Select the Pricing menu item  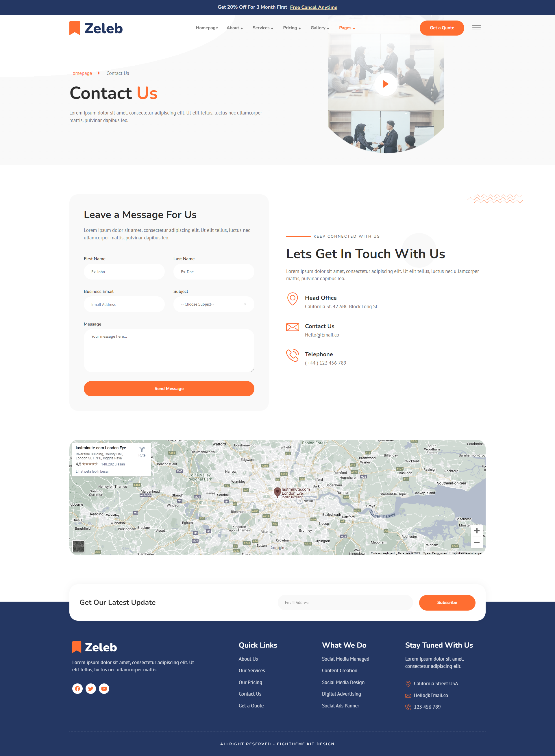click(289, 27)
